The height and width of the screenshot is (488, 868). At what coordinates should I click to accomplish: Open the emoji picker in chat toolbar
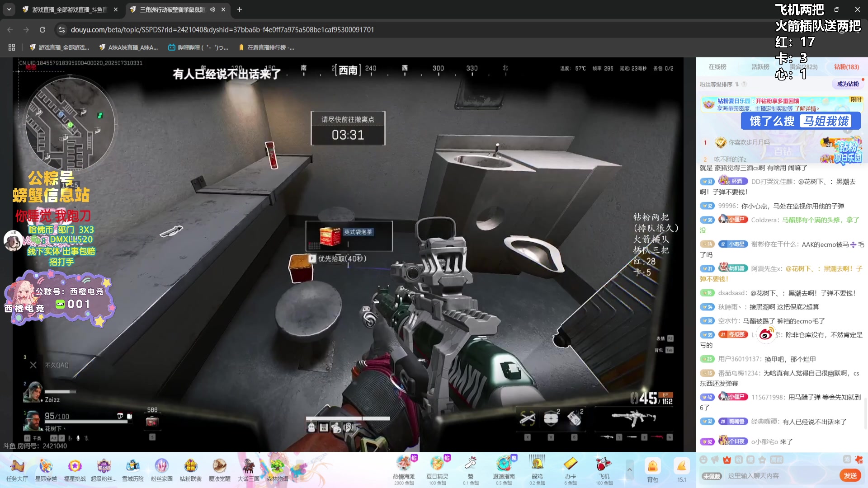703,460
